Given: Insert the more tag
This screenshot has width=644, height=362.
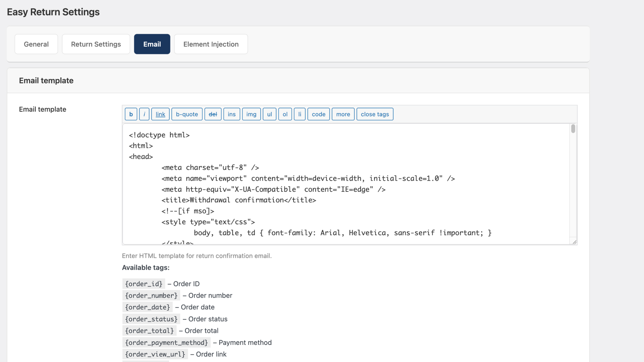Looking at the screenshot, I should (343, 114).
